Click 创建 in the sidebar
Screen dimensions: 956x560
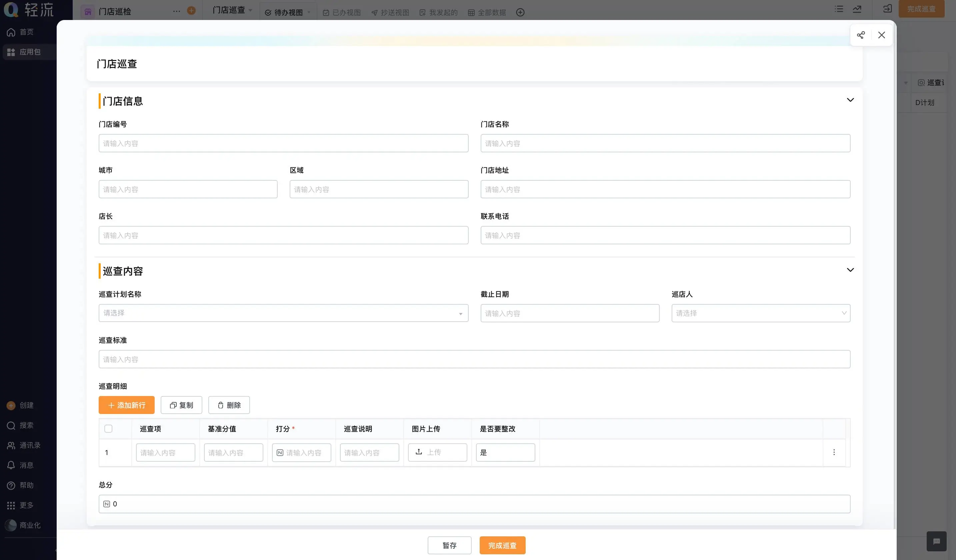tap(20, 405)
